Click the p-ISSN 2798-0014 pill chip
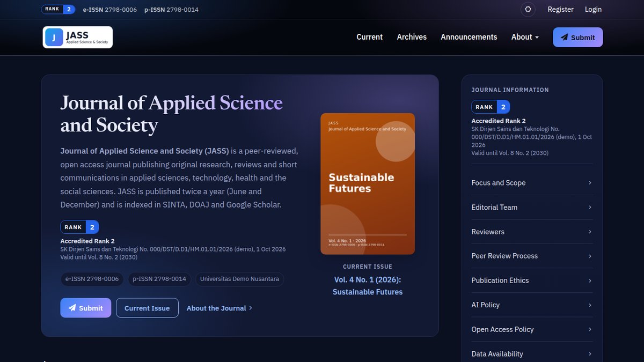The width and height of the screenshot is (644, 362). pyautogui.click(x=159, y=279)
